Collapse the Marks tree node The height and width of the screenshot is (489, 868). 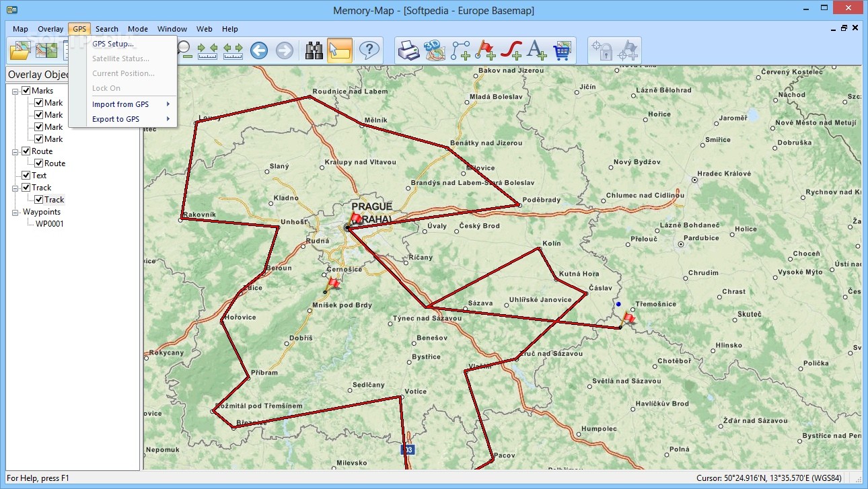15,91
